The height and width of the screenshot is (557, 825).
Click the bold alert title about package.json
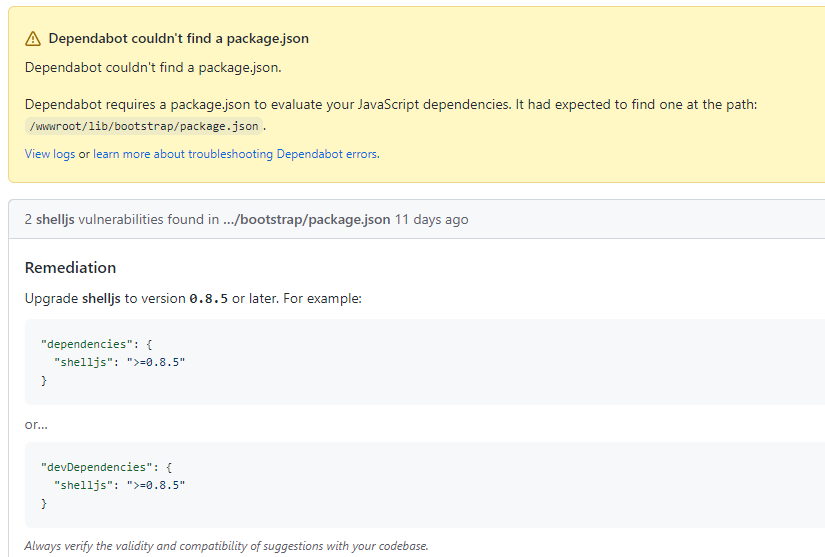click(178, 38)
